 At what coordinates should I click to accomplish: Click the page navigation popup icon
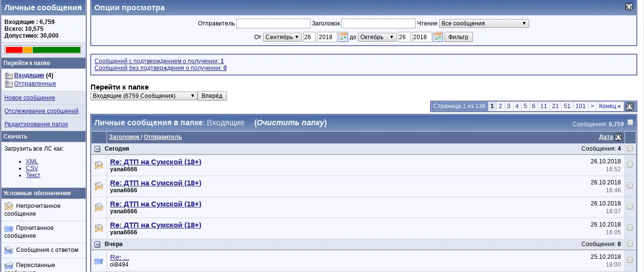tap(629, 106)
